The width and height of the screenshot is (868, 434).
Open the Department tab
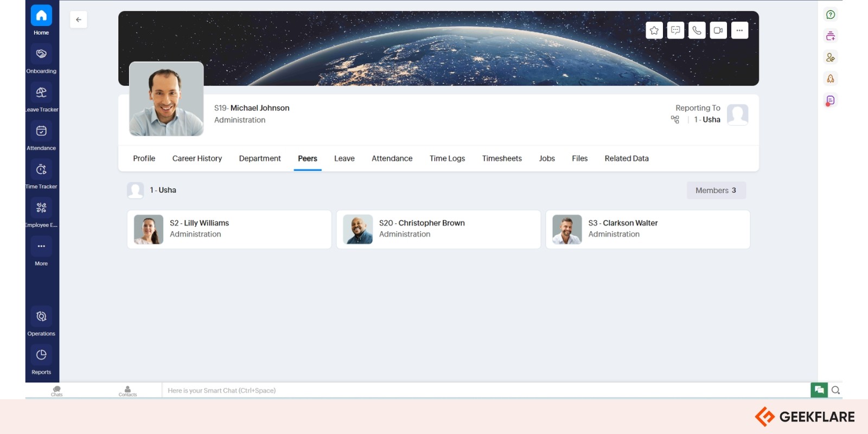point(260,158)
